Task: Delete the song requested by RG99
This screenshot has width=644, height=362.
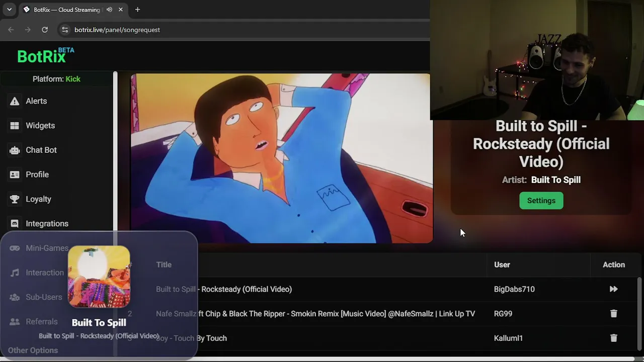Action: (x=614, y=314)
